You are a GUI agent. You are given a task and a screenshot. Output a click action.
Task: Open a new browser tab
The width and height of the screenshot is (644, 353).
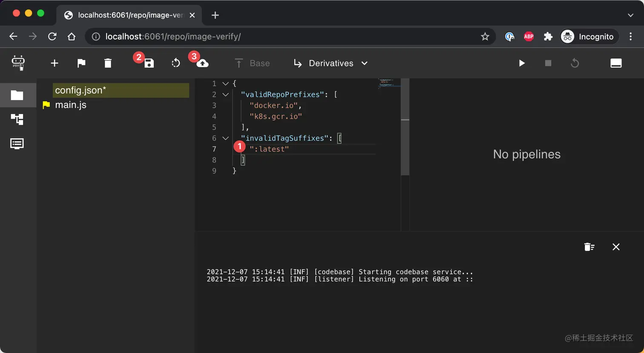coord(215,15)
